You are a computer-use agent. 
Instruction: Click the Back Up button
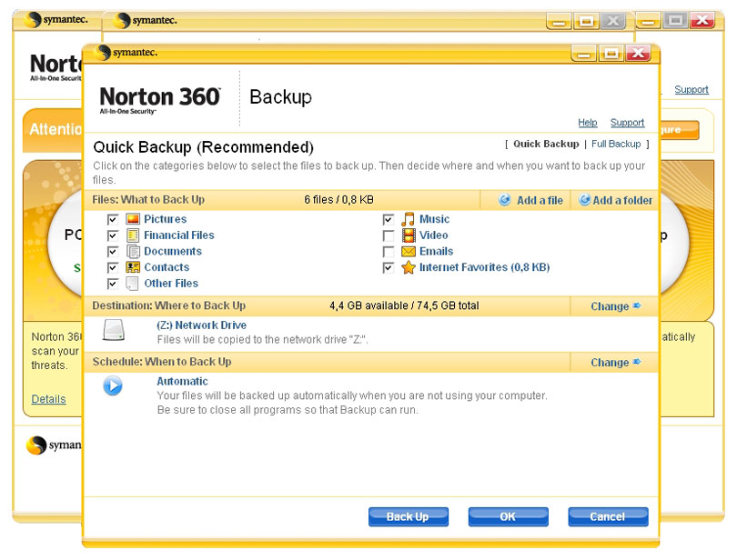click(408, 516)
